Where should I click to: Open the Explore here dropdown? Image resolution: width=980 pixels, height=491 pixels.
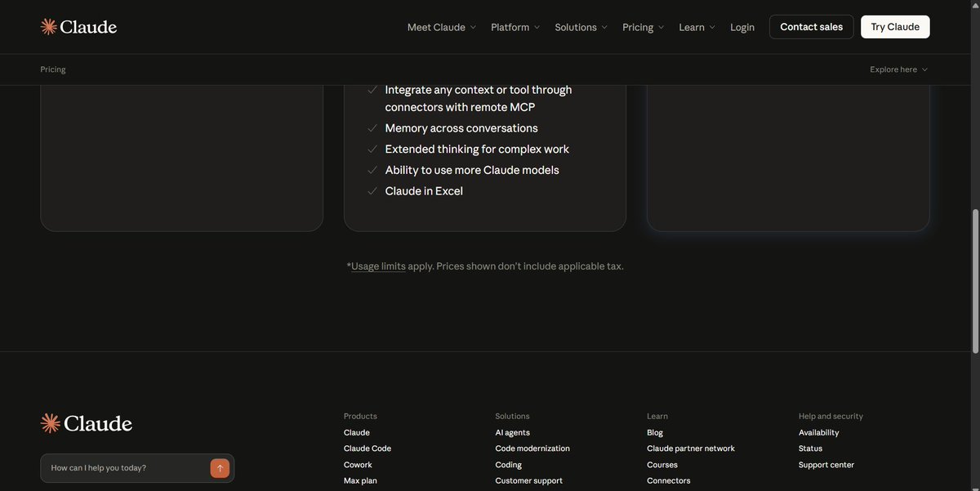pyautogui.click(x=899, y=69)
